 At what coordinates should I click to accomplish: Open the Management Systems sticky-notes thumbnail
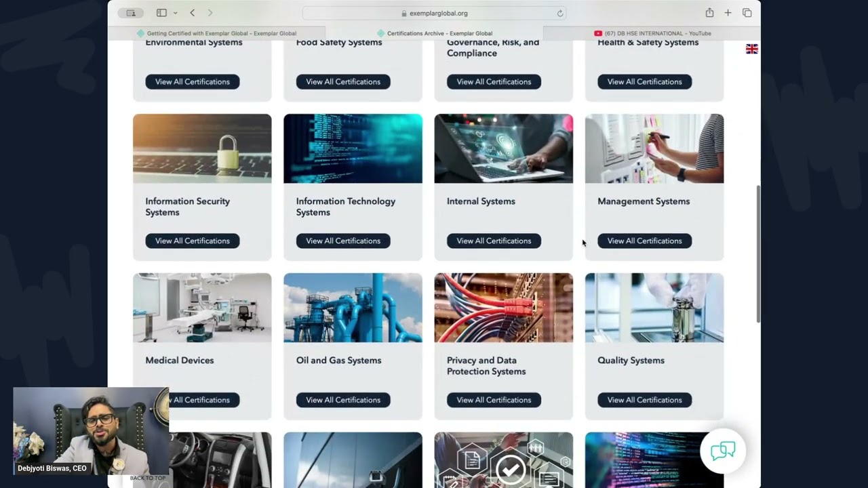[654, 148]
